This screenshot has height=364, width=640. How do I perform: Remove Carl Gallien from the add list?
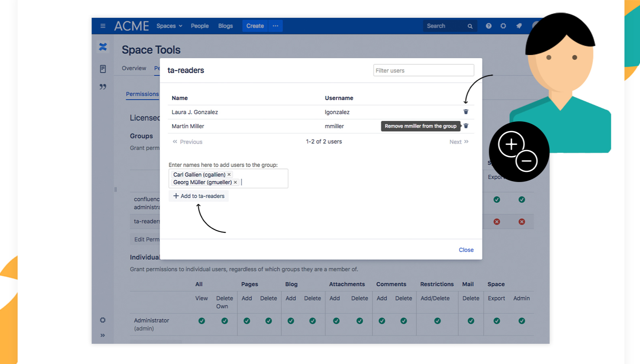tap(229, 175)
